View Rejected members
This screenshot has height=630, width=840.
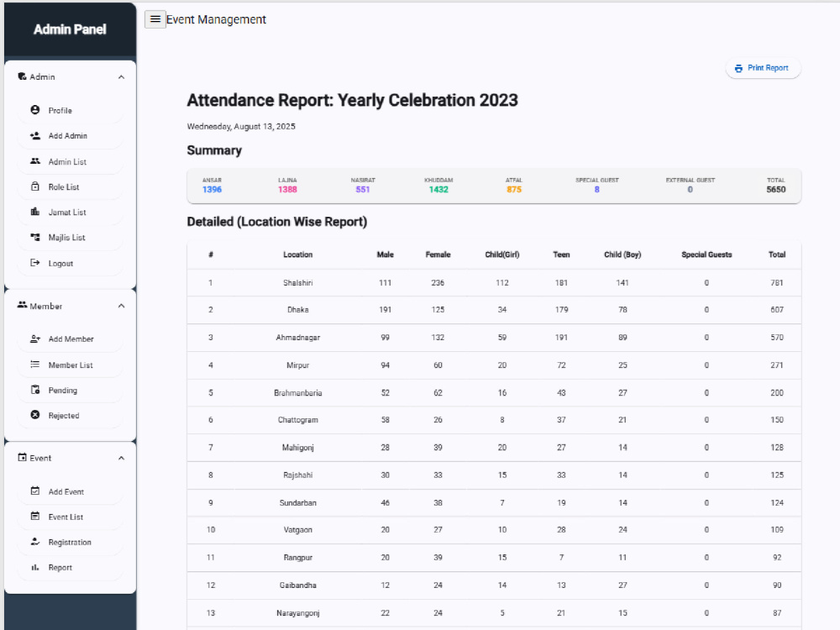[71, 415]
